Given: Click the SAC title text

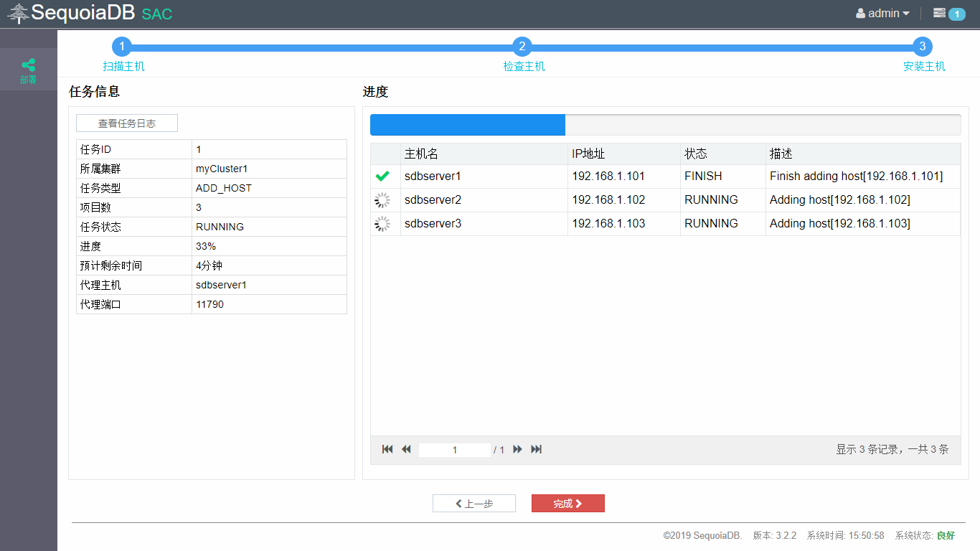Looking at the screenshot, I should [x=157, y=14].
